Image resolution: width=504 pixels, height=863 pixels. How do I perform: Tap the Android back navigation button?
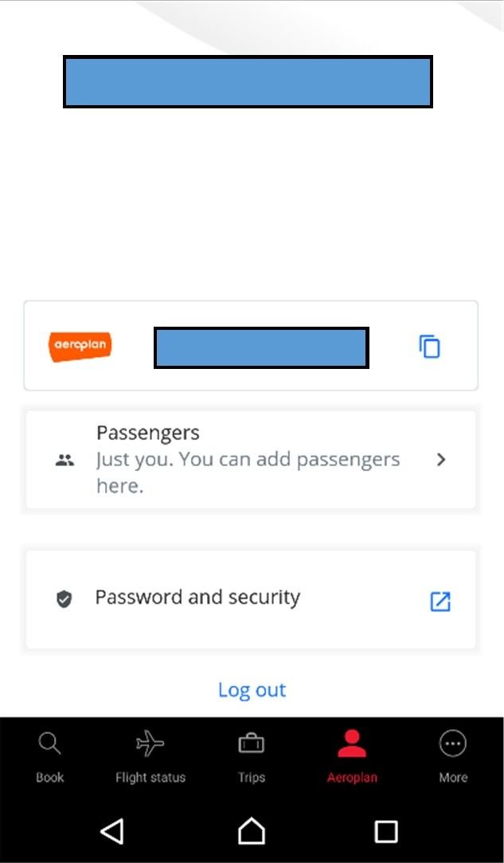click(112, 831)
